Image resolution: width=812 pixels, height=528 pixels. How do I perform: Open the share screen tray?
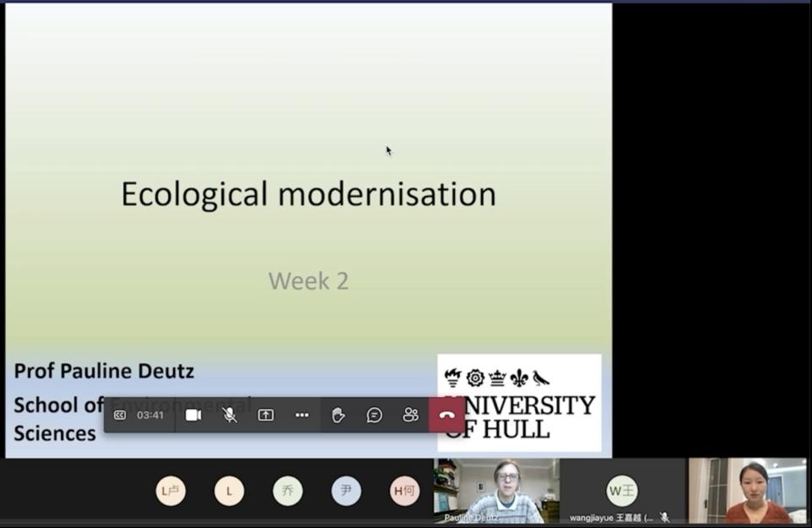pos(266,415)
